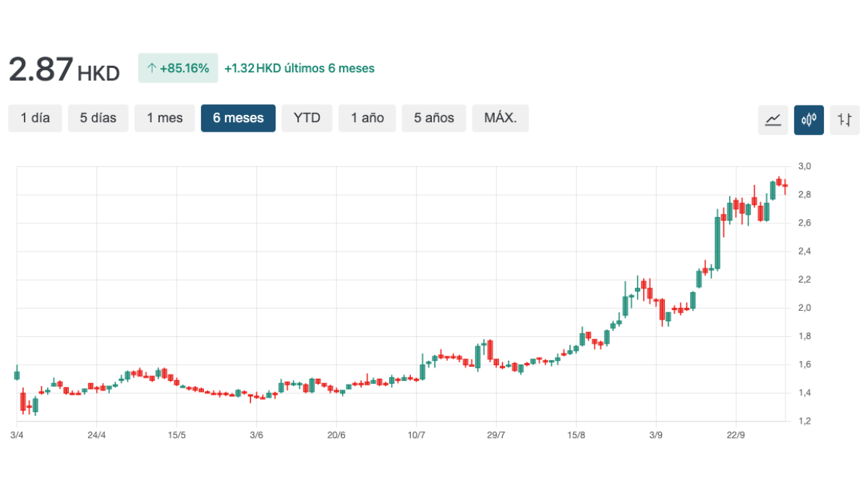Switch to OHLC bar chart icon
The height and width of the screenshot is (488, 868).
[844, 119]
